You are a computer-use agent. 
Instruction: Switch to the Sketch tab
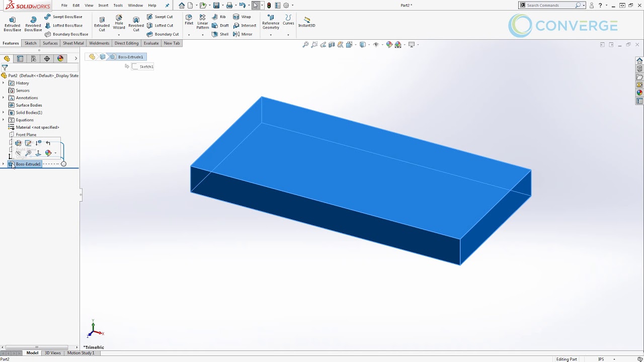click(31, 43)
